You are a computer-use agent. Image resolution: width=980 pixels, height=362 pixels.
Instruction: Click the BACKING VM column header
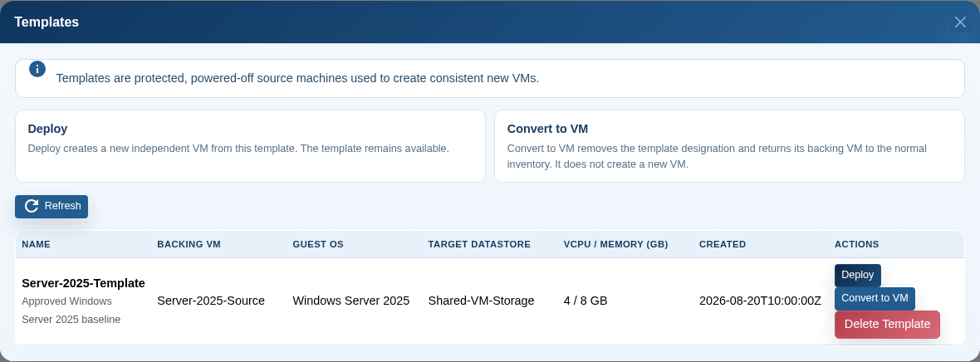[x=189, y=244]
